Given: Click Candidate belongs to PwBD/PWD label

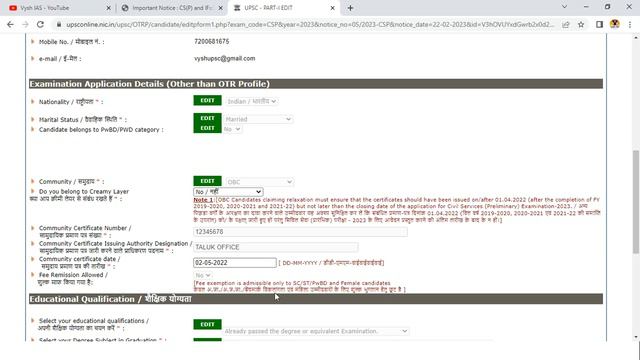Looking at the screenshot, I should click(x=101, y=129).
